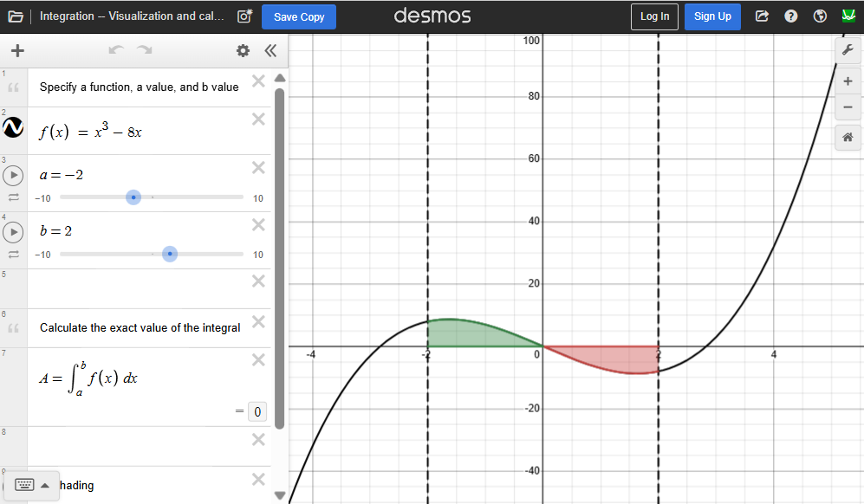
Task: Play the animation for slider b
Action: coord(13,232)
